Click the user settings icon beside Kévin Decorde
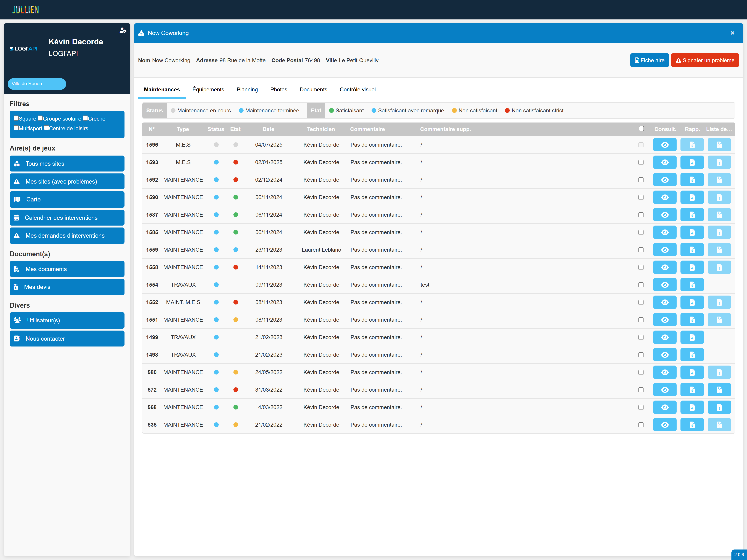This screenshot has height=560, width=747. tap(123, 30)
